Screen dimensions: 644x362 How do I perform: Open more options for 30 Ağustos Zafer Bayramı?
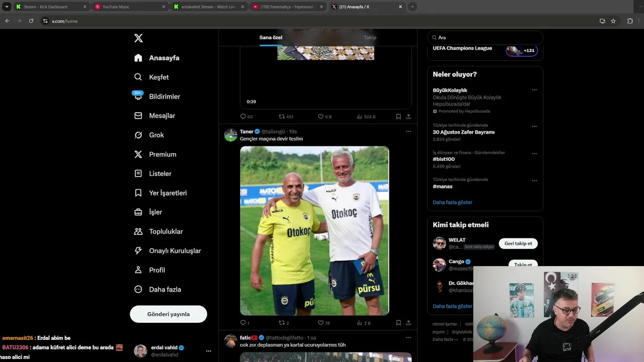pyautogui.click(x=534, y=126)
